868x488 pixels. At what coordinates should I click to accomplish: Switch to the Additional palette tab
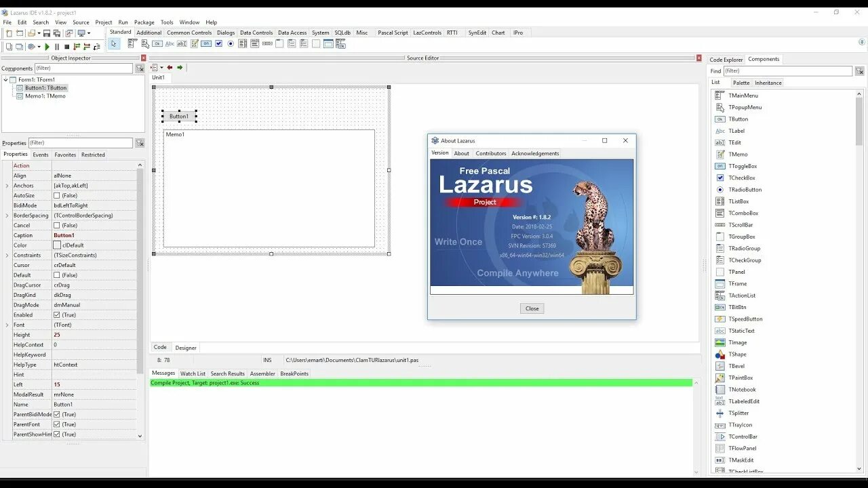pyautogui.click(x=149, y=33)
